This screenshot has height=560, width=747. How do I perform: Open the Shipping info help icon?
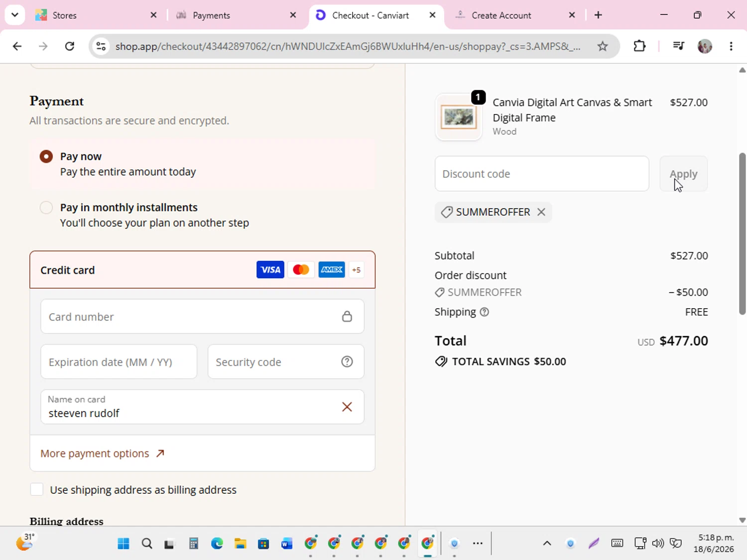click(484, 312)
